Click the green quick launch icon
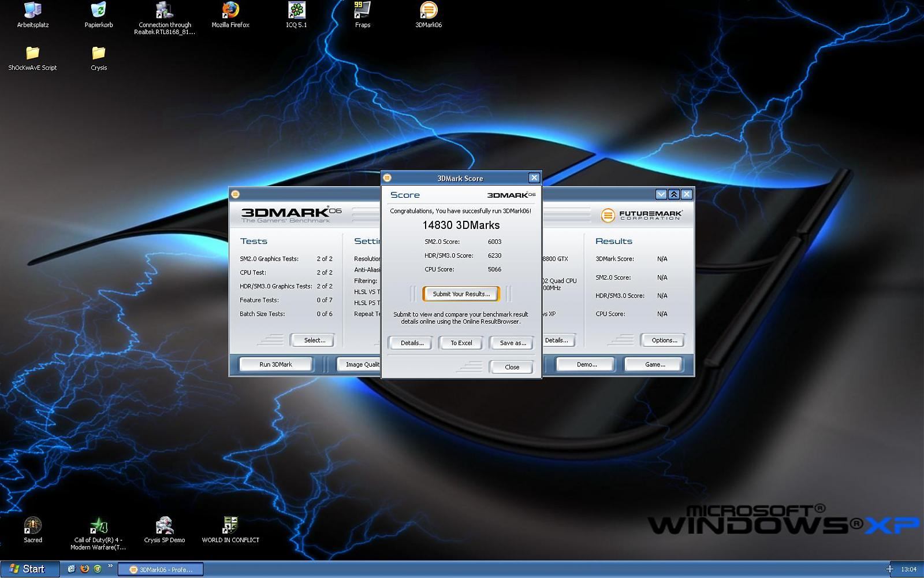 [x=98, y=569]
